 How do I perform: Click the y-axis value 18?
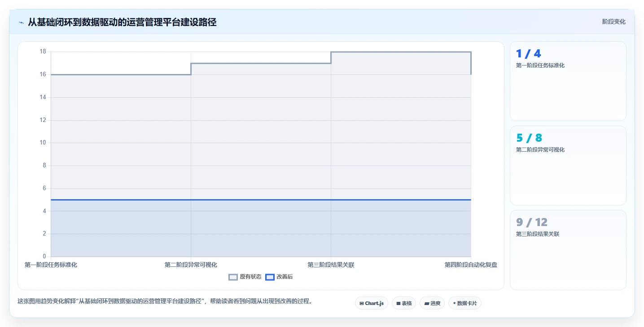43,52
